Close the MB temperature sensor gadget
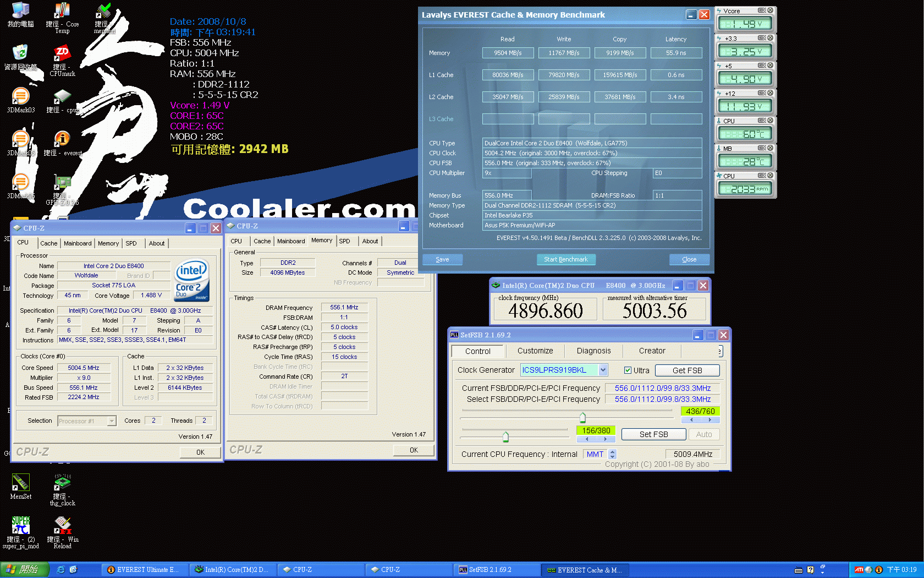 (770, 148)
